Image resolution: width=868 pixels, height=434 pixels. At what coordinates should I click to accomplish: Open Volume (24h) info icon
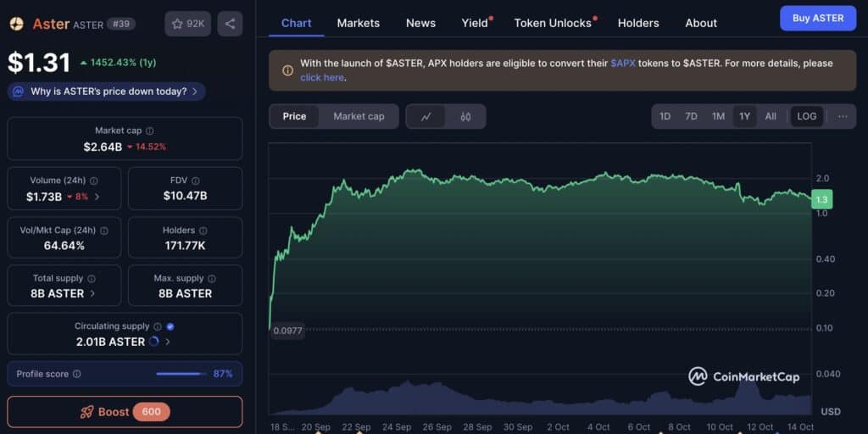coord(93,181)
